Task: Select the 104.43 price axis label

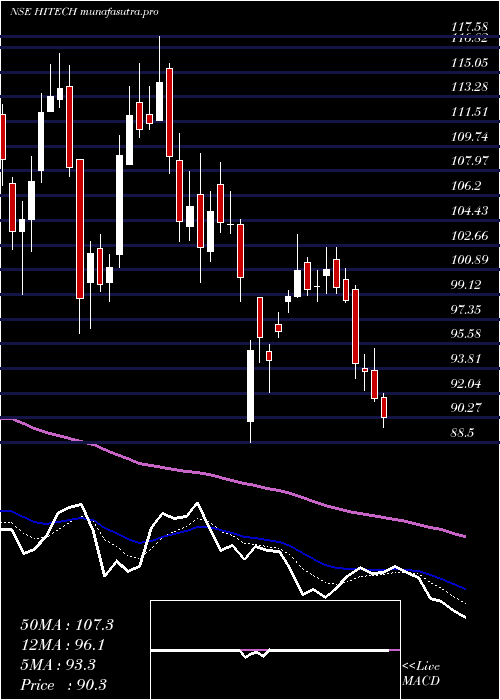Action: [x=469, y=210]
